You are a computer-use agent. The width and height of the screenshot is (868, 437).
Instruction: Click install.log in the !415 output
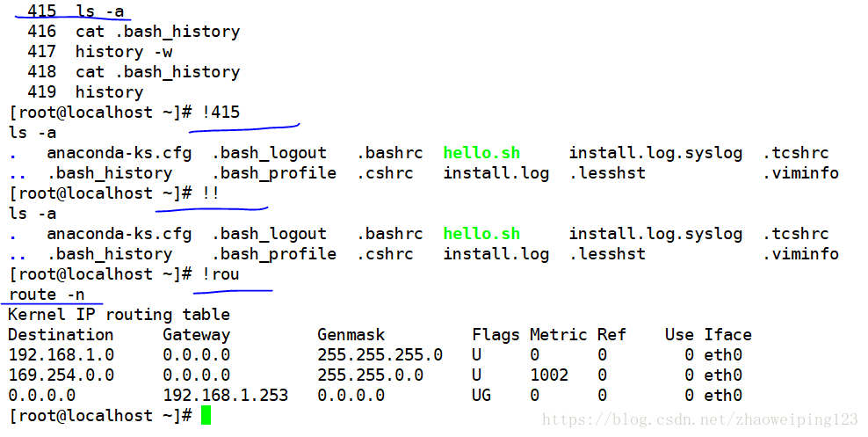coord(496,174)
